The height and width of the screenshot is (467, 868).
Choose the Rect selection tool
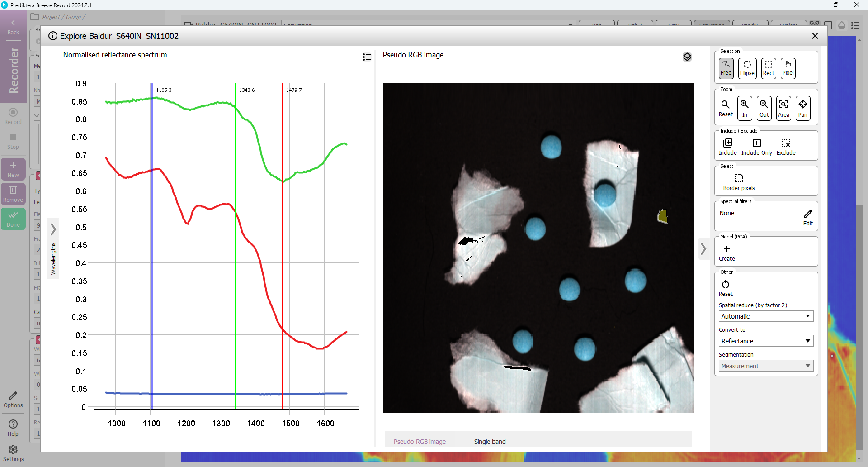(x=768, y=68)
